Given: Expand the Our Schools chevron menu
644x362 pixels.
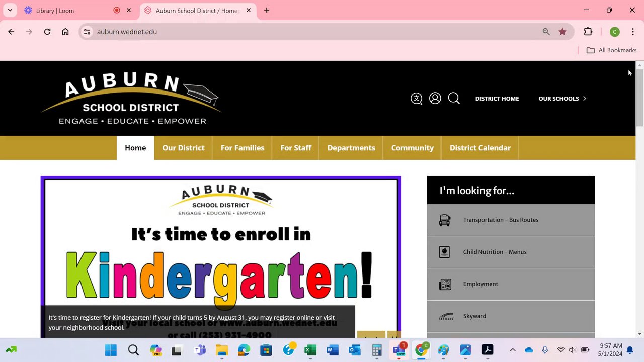Looking at the screenshot, I should (x=585, y=99).
